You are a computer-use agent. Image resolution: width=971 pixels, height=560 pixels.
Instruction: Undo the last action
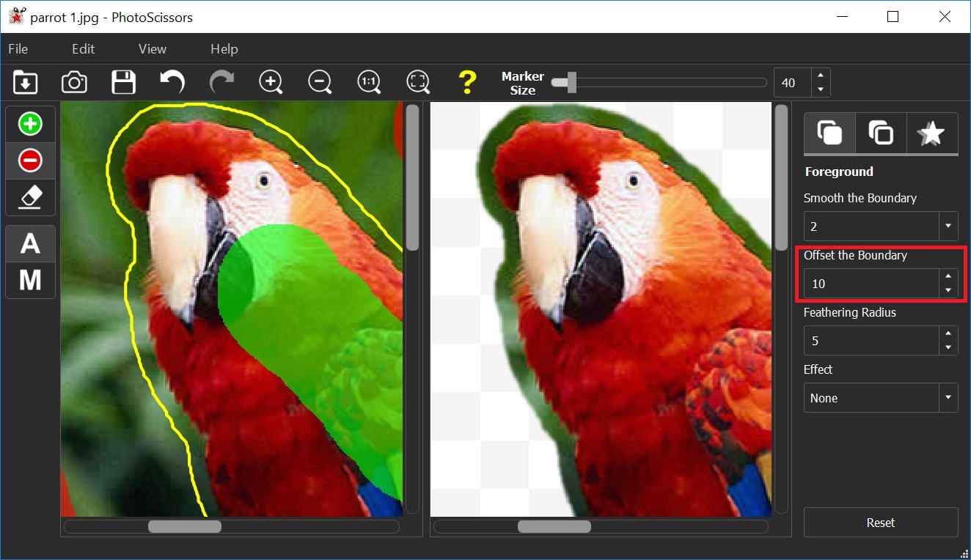[172, 82]
